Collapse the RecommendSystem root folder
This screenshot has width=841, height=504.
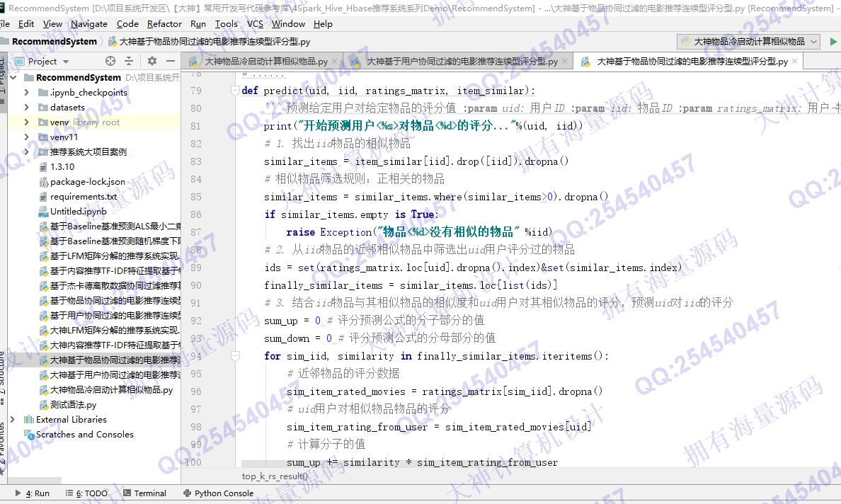(13, 77)
